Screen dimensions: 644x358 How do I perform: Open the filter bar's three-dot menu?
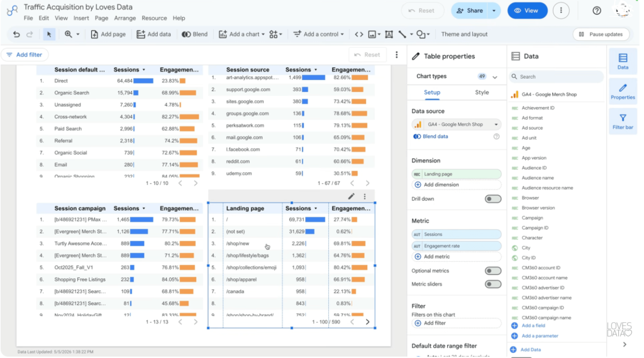(x=397, y=55)
